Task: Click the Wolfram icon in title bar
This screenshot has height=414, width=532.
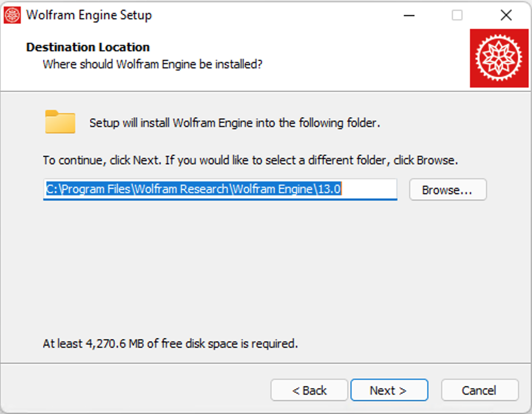Action: click(12, 15)
